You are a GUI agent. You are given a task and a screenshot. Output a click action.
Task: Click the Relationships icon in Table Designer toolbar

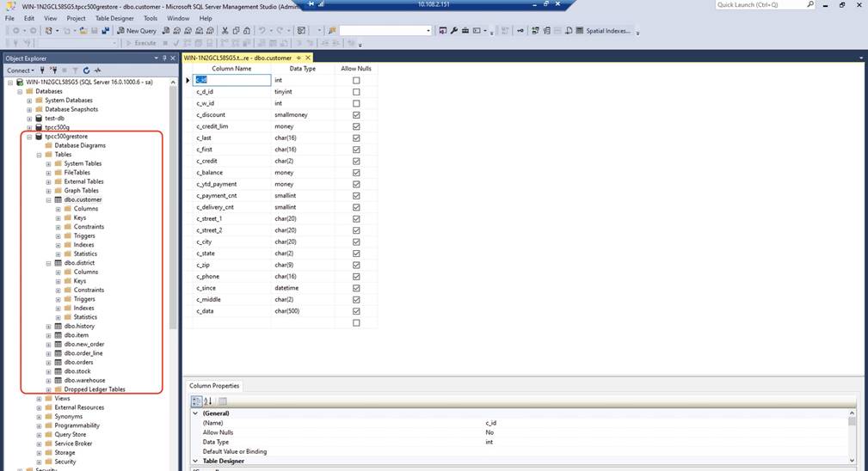point(535,31)
